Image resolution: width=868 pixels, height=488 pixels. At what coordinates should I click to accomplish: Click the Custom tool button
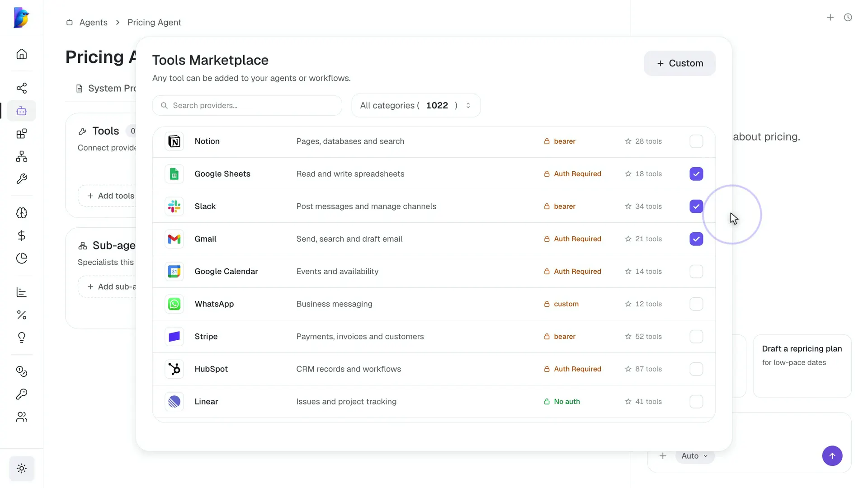(x=679, y=63)
